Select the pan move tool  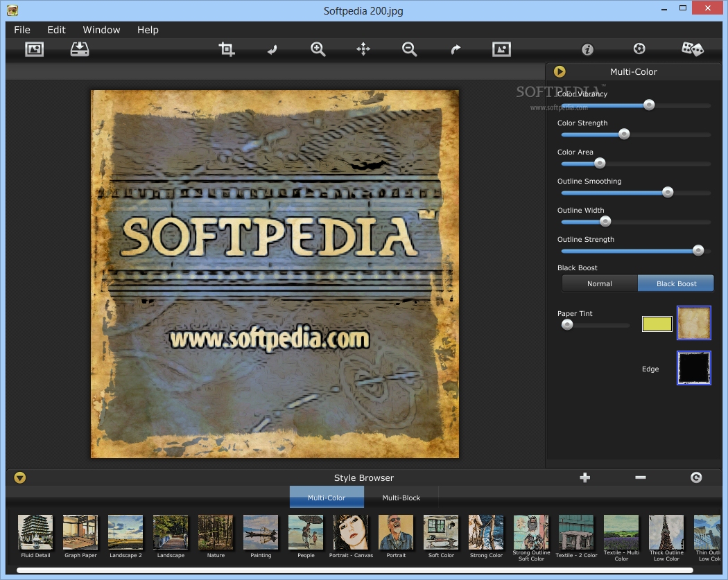click(x=363, y=49)
